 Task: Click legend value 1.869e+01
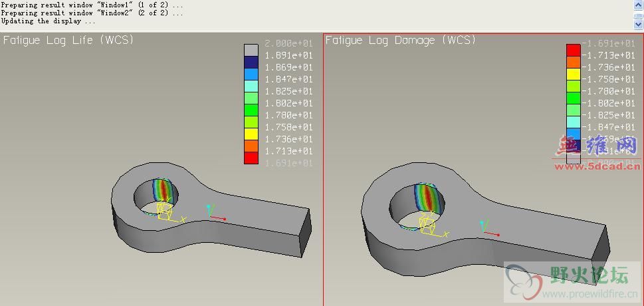(x=288, y=67)
